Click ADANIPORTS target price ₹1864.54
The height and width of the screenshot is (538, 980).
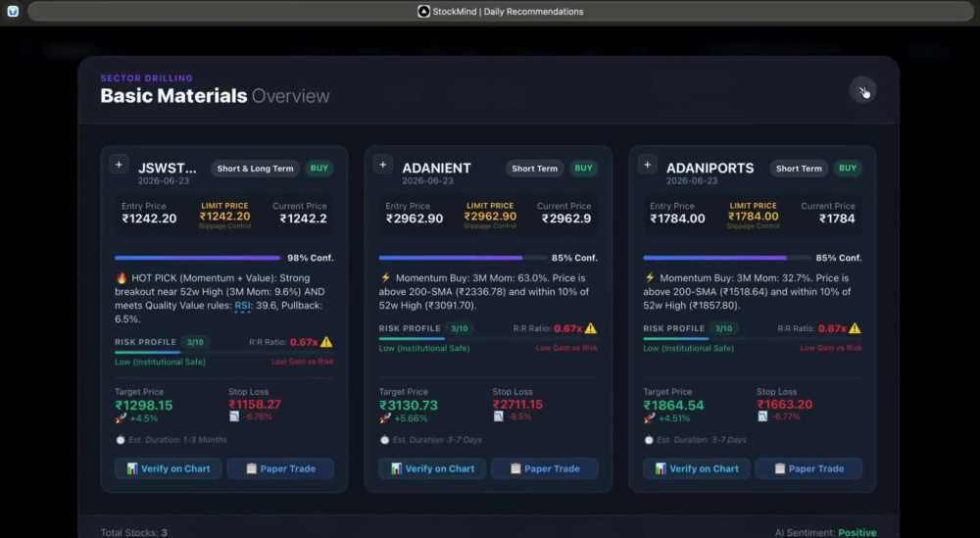click(x=674, y=405)
